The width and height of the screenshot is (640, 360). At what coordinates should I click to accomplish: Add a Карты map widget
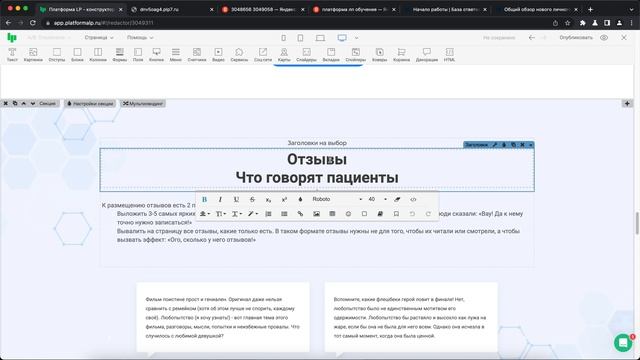point(284,55)
